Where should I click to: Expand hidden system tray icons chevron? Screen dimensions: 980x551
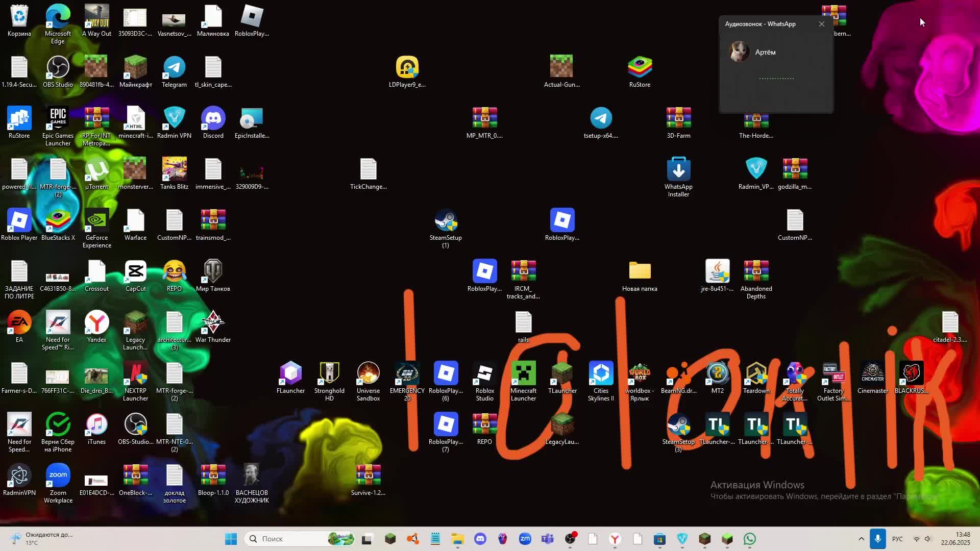861,539
